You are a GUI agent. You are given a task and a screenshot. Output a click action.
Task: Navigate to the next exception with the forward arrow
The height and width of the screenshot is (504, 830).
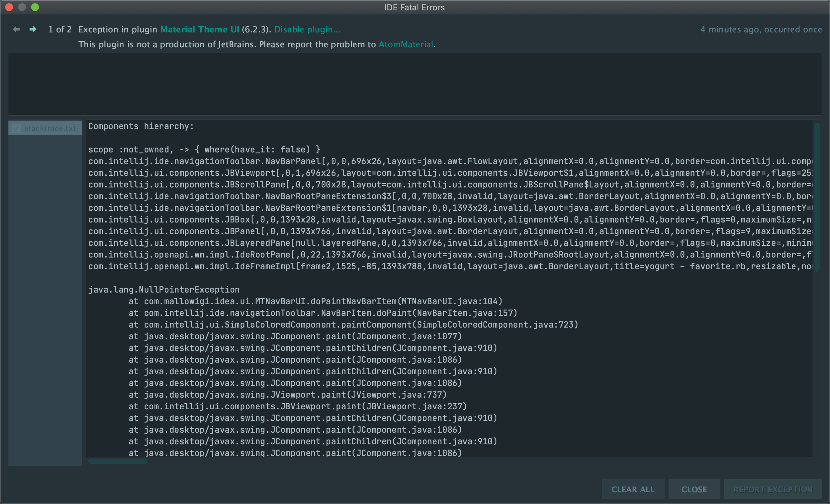[33, 29]
